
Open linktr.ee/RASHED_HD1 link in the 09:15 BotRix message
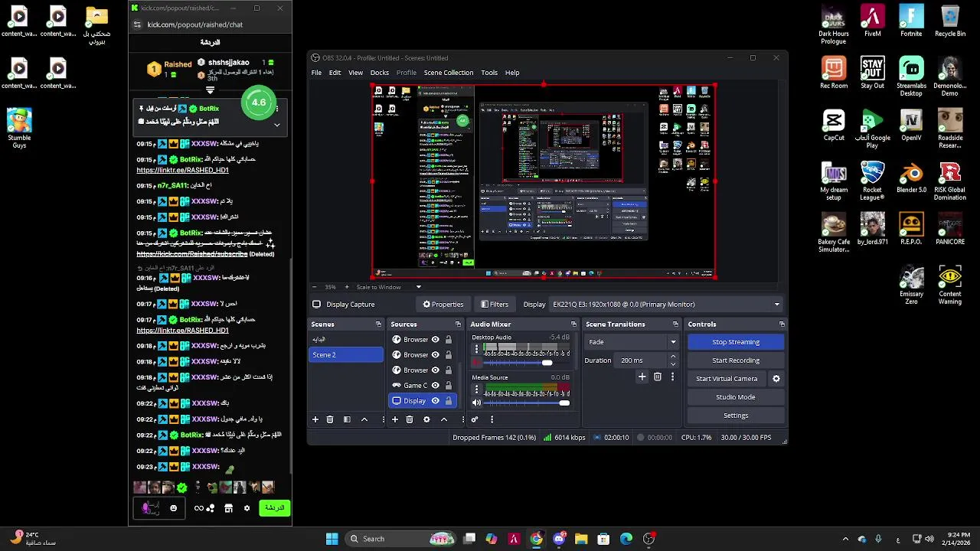[182, 170]
